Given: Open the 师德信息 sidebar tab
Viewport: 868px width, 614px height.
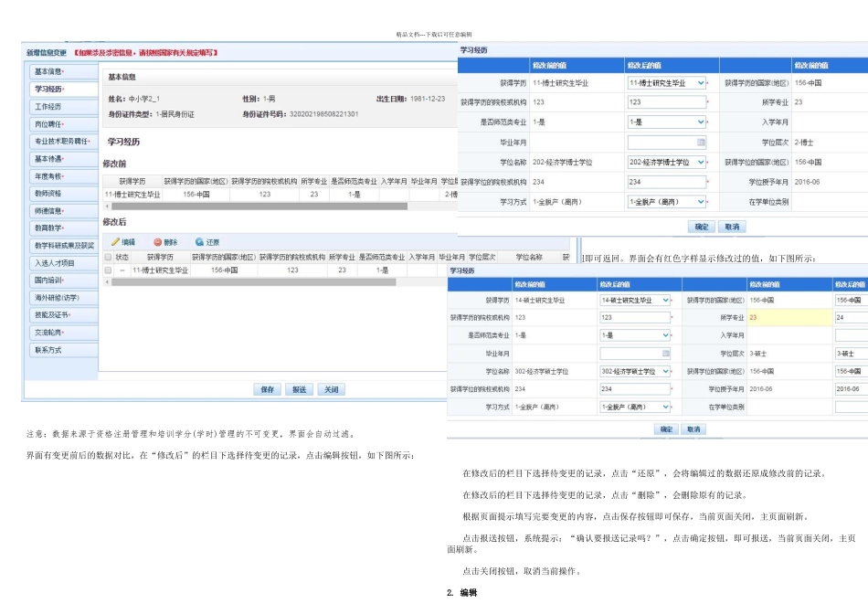Looking at the screenshot, I should tap(63, 211).
